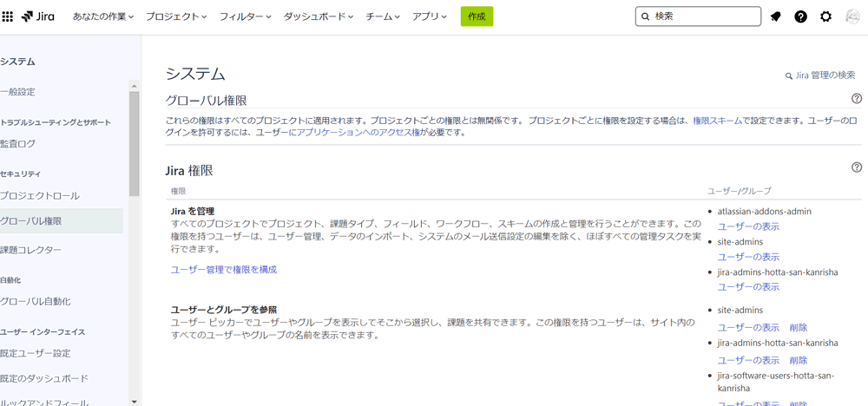Open Jira 管理の検索

(x=820, y=75)
